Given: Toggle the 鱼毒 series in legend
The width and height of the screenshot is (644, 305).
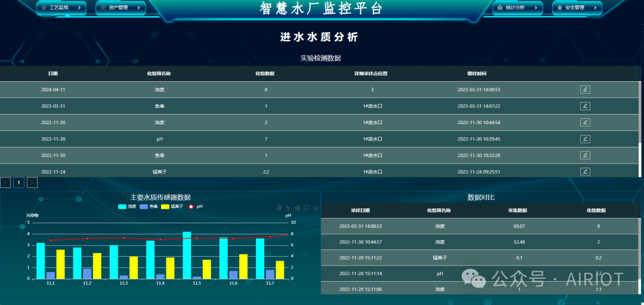Looking at the screenshot, I should (x=148, y=207).
